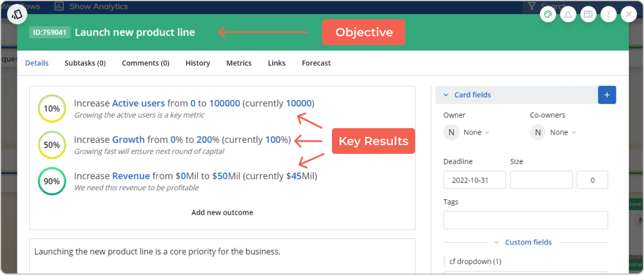Click the panel layout icon in header
644x275 pixels.
[x=588, y=15]
